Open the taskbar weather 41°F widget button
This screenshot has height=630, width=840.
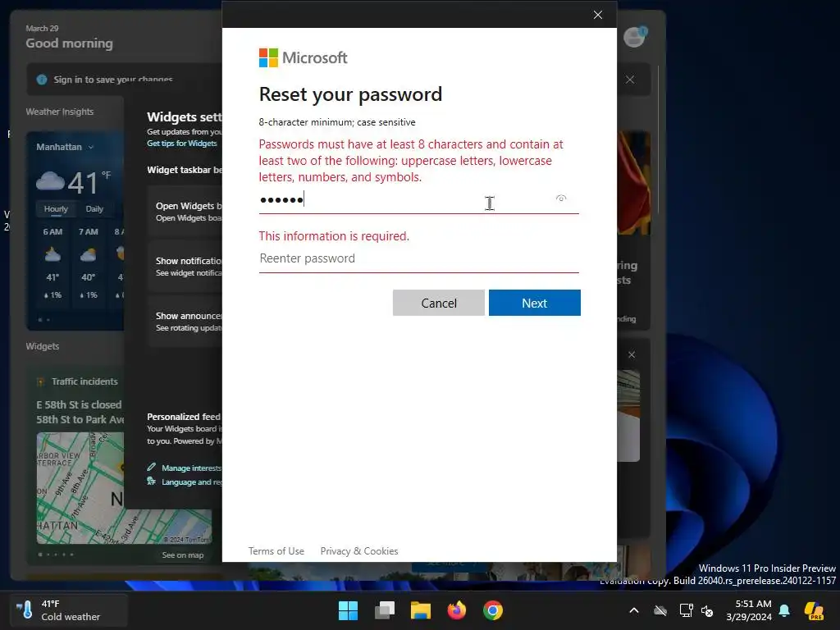pos(69,610)
